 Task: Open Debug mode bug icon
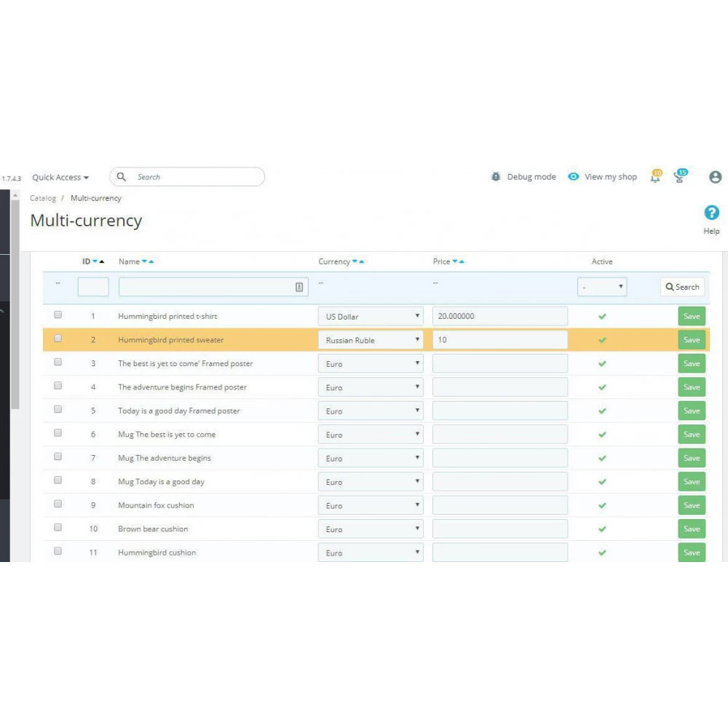tap(496, 176)
